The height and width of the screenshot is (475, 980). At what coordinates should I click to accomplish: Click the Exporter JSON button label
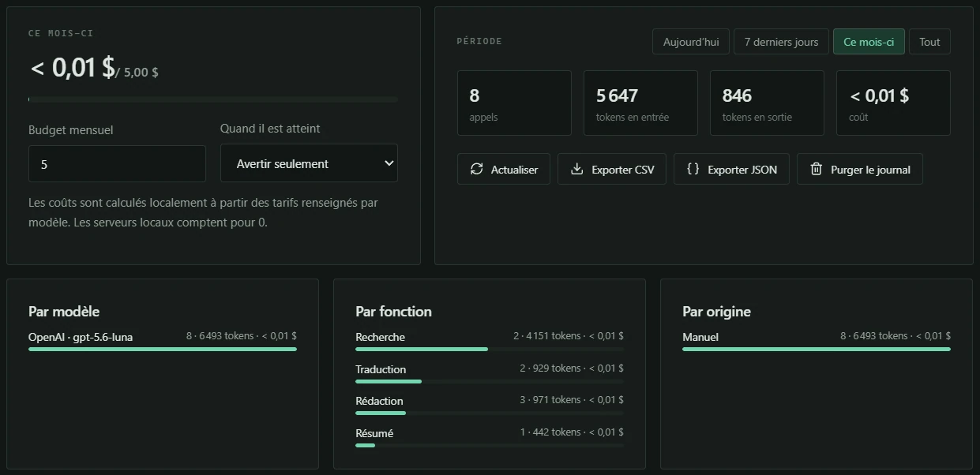point(742,170)
